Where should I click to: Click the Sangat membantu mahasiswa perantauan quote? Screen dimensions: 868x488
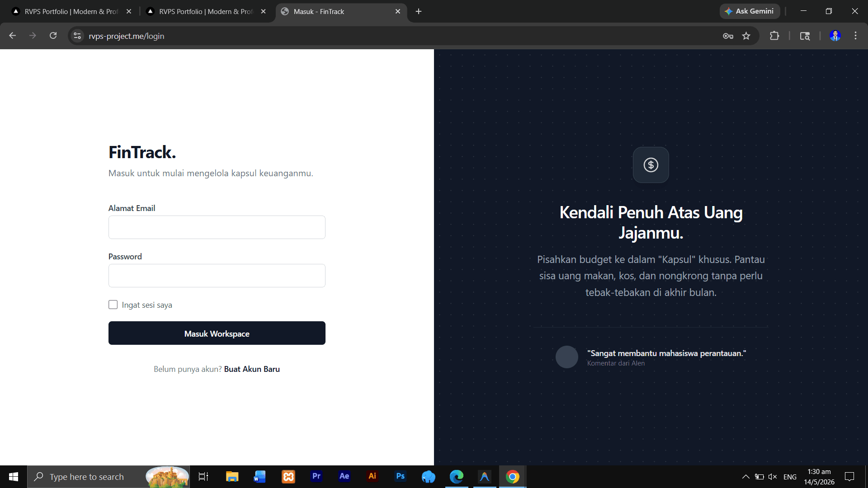(666, 353)
